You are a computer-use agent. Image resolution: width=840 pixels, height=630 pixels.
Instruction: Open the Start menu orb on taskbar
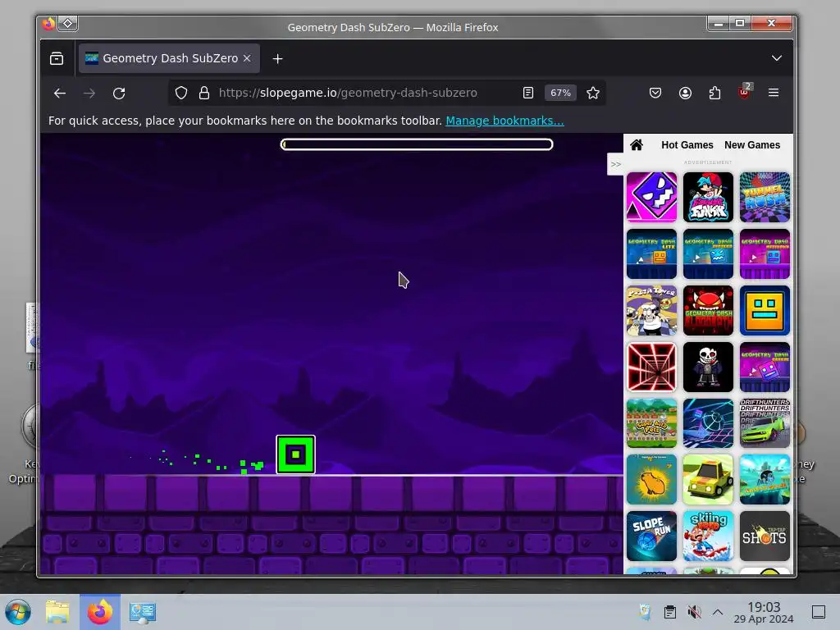(x=18, y=612)
